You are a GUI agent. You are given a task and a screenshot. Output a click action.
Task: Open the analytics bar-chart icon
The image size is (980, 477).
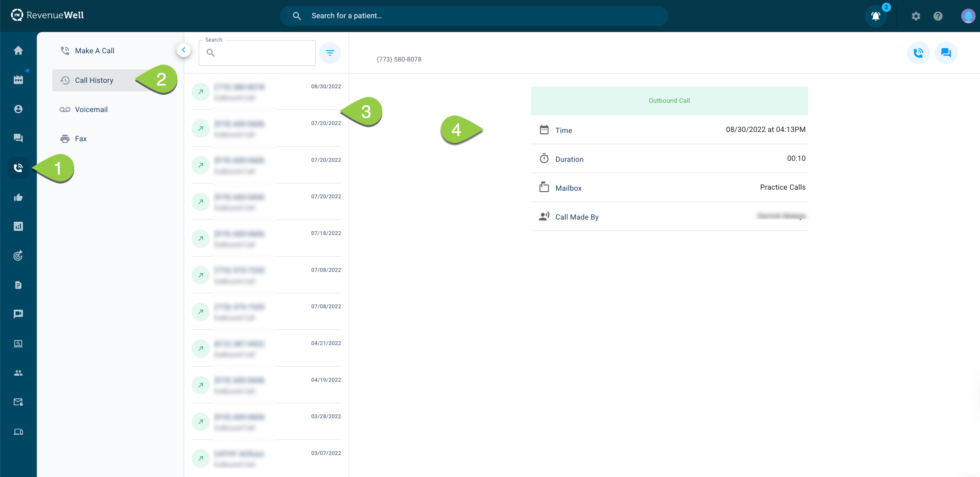tap(18, 226)
